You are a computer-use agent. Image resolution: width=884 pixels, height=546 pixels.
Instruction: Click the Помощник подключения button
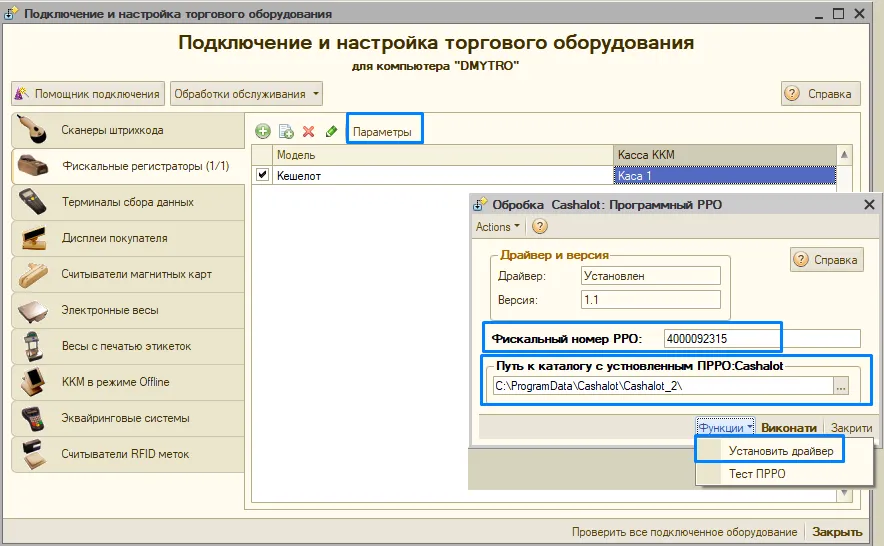[x=88, y=94]
